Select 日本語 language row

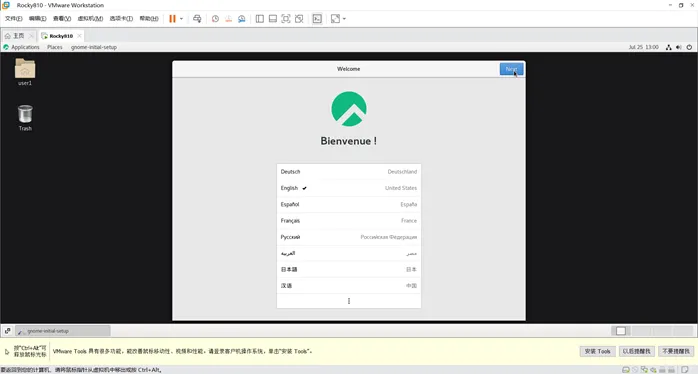pos(349,269)
